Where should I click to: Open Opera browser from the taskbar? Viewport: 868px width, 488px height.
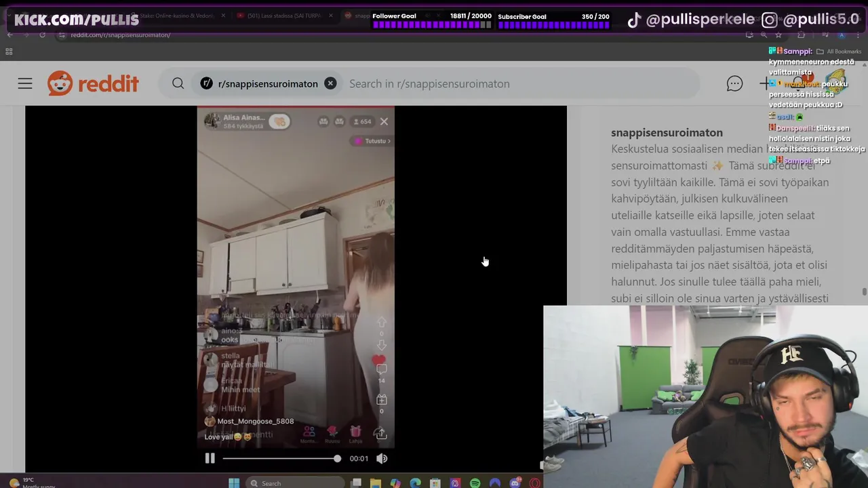tap(535, 483)
